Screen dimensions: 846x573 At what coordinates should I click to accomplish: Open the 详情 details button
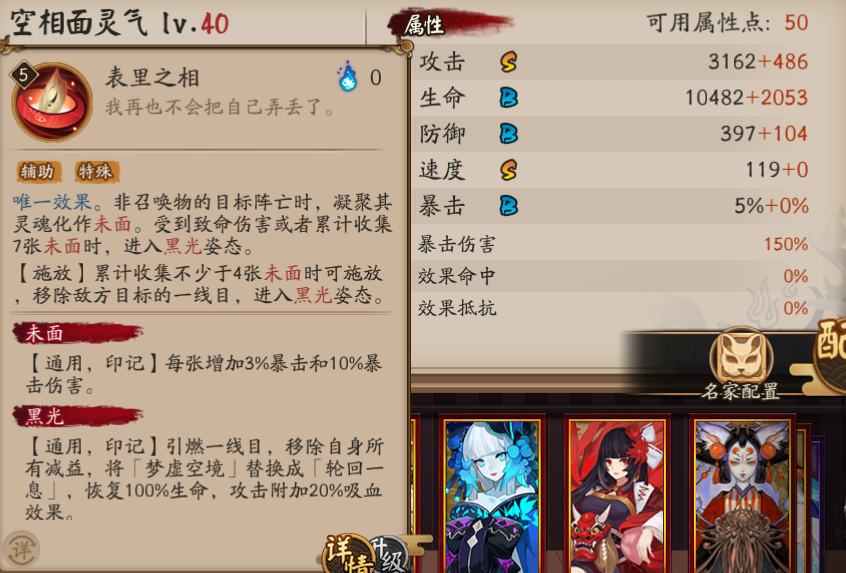pos(348,555)
